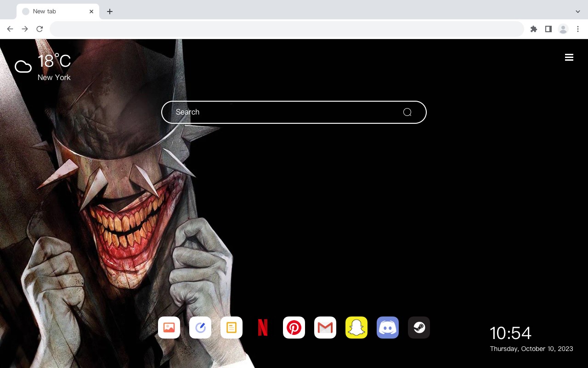
Task: Open the Discord shortcut
Action: (388, 328)
